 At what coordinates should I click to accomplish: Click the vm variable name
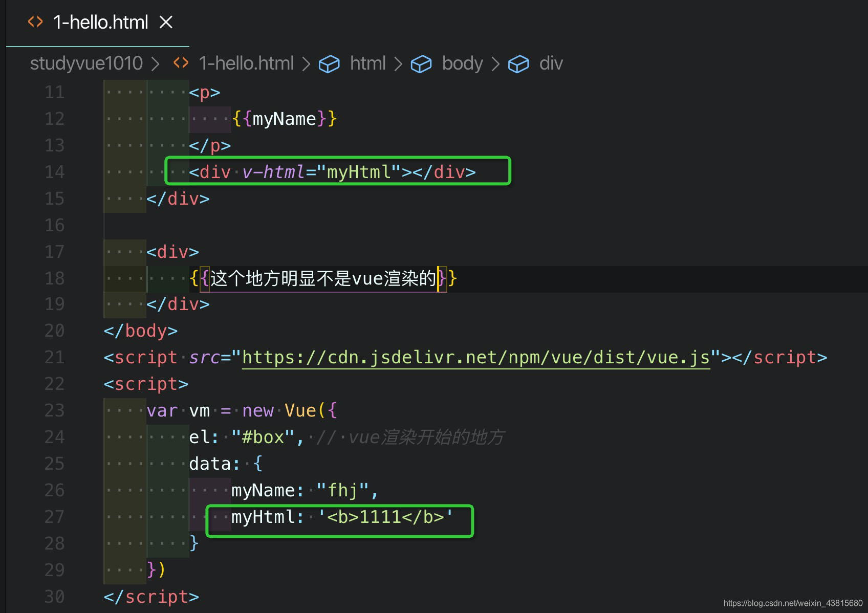pyautogui.click(x=200, y=410)
